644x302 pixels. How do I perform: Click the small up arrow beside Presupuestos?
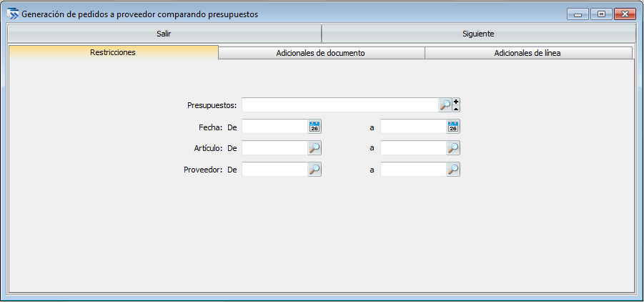click(x=456, y=109)
